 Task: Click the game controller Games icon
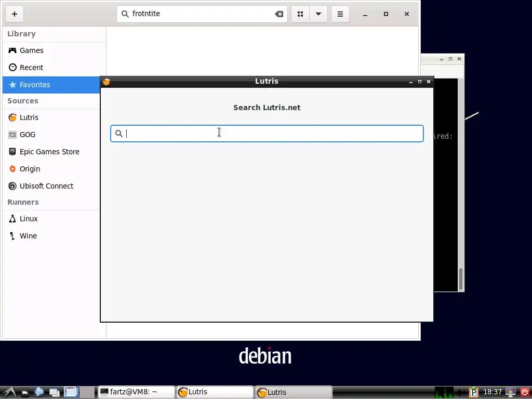12,50
